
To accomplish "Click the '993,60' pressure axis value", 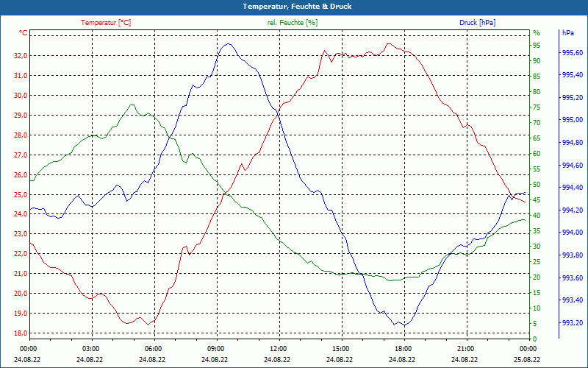I will (573, 278).
